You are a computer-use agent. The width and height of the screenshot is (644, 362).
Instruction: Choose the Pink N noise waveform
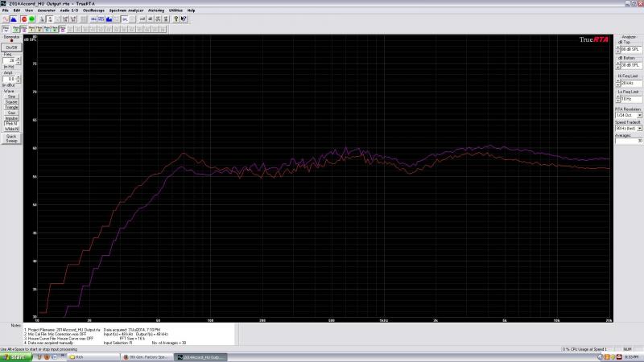[11, 123]
